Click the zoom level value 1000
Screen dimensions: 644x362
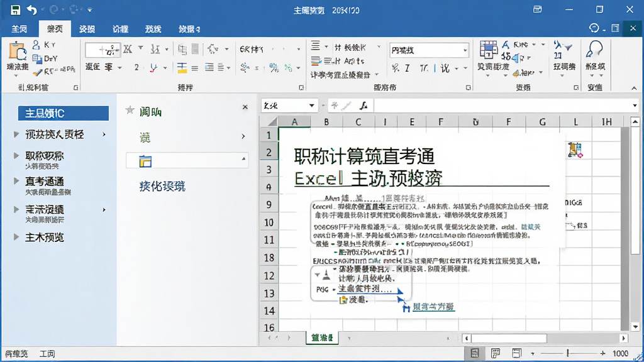coord(620,353)
